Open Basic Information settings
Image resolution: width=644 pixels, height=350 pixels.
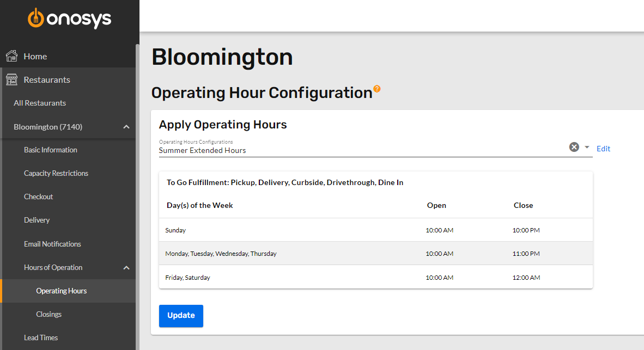coord(50,150)
